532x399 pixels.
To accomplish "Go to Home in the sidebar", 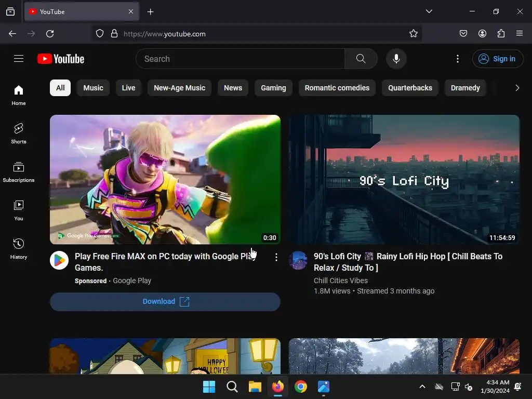I will coord(19,96).
